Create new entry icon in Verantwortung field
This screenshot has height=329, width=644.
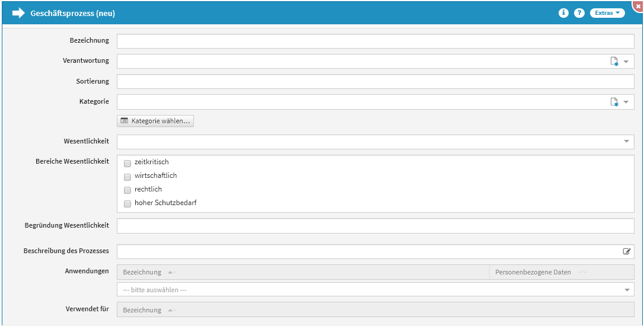[614, 62]
